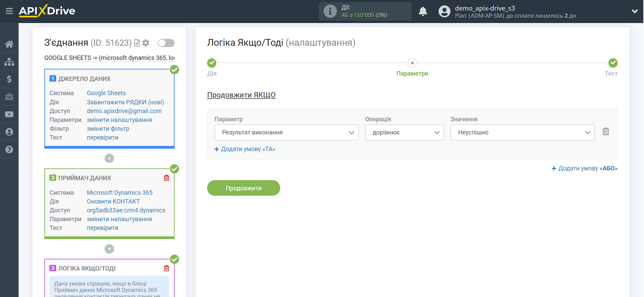
Task: Open the Параметр dropdown
Action: pyautogui.click(x=286, y=132)
